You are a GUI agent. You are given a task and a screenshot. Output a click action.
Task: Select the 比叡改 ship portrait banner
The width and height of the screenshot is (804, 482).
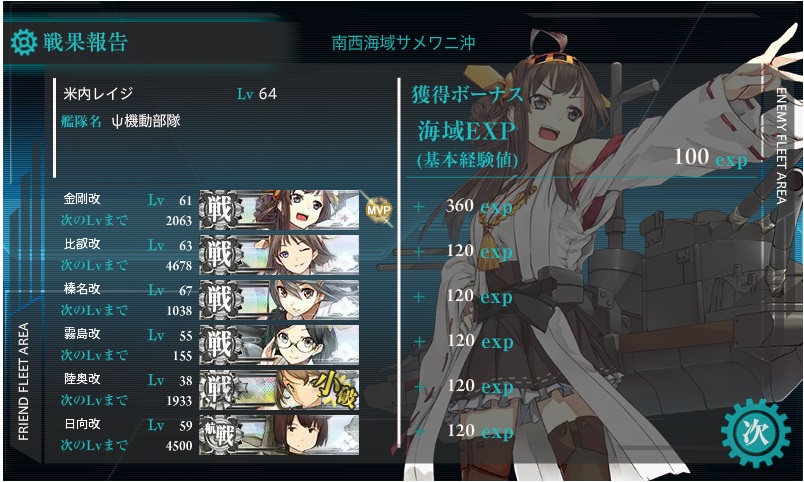tap(279, 255)
